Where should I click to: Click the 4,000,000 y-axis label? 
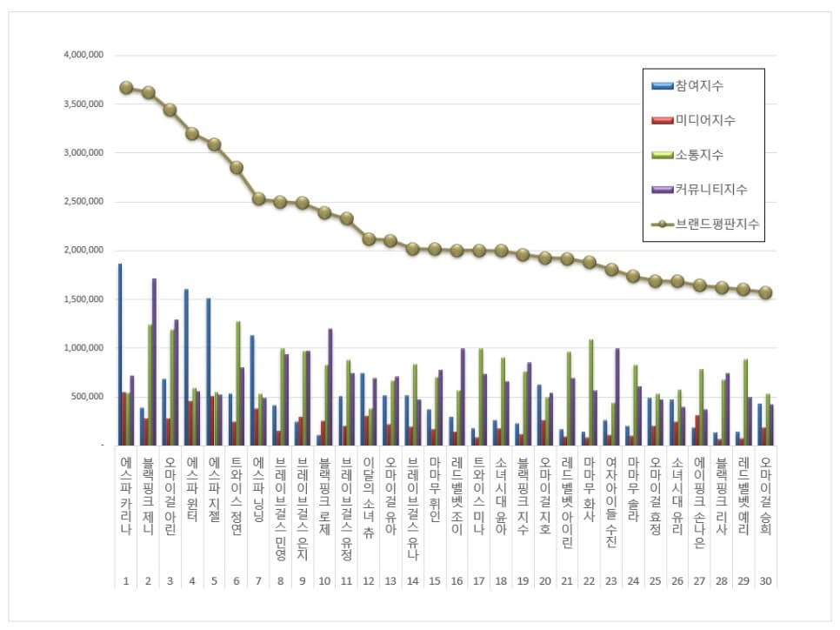83,55
